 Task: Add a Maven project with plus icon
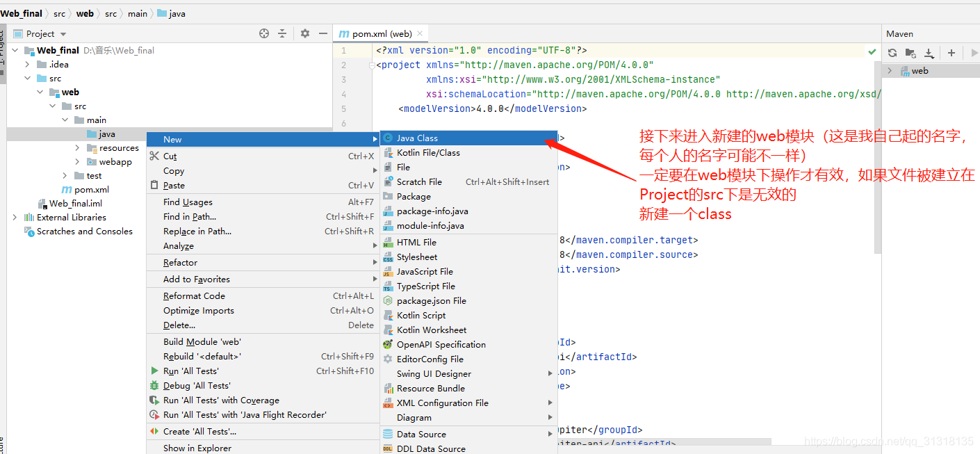coord(952,53)
